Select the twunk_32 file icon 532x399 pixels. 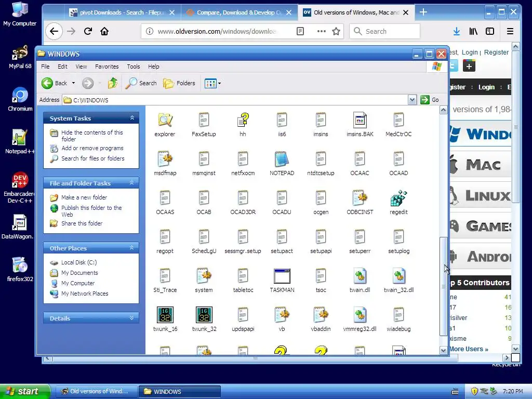204,315
